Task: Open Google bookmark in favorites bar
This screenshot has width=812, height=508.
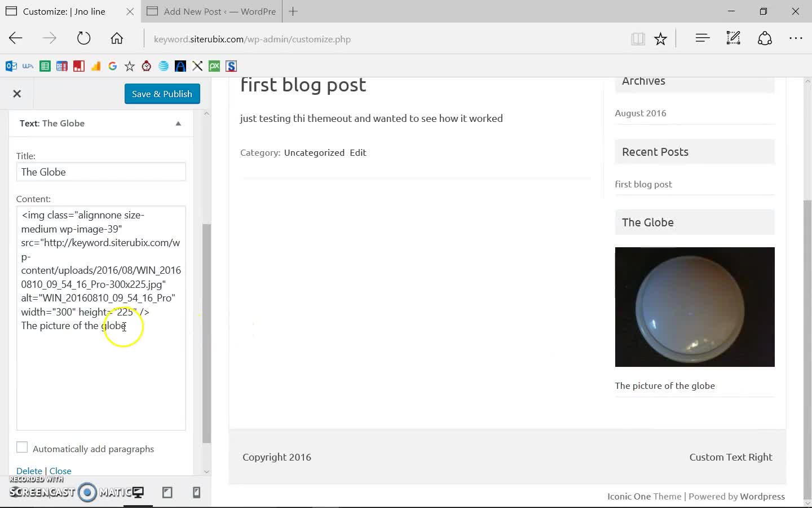Action: click(x=113, y=66)
